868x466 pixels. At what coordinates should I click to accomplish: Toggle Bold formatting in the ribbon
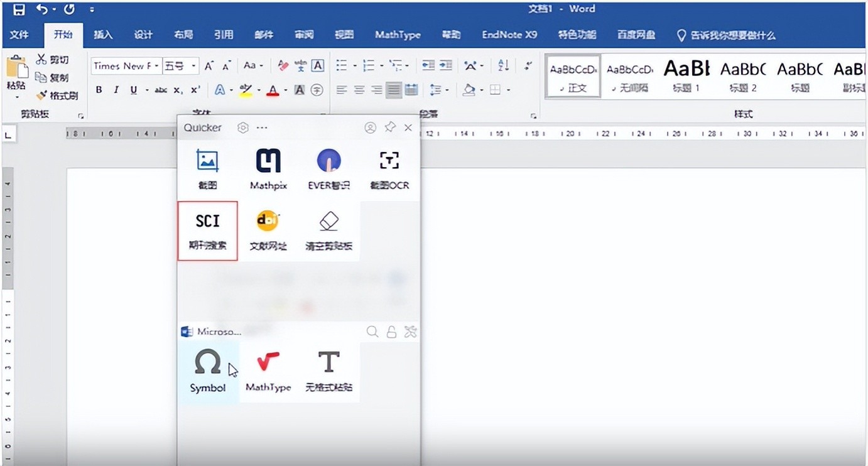[x=99, y=90]
